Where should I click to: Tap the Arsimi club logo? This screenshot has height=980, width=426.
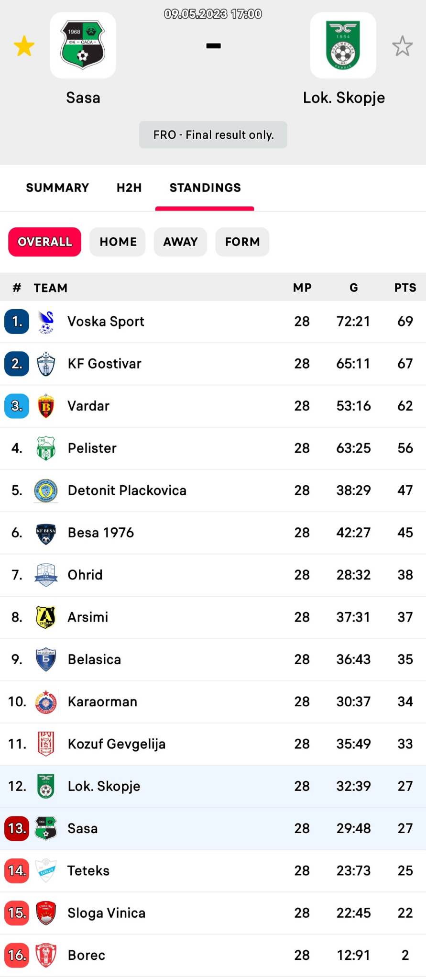click(x=46, y=617)
